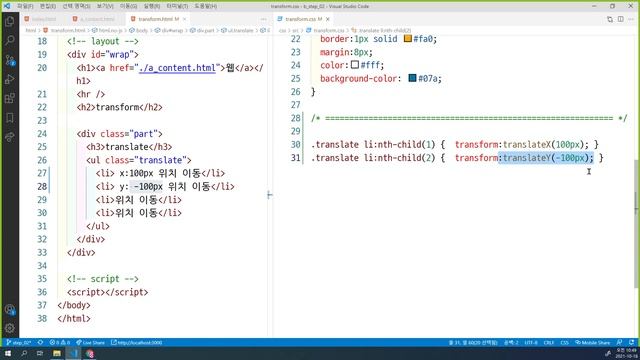640x360 pixels.
Task: Click the #fa0 border color swatch
Action: click(407, 38)
